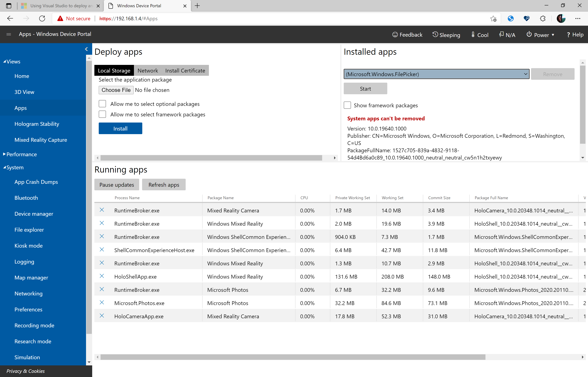Terminate Microsoft.Photos.exe process
Screen dimensions: 588x377
(102, 302)
